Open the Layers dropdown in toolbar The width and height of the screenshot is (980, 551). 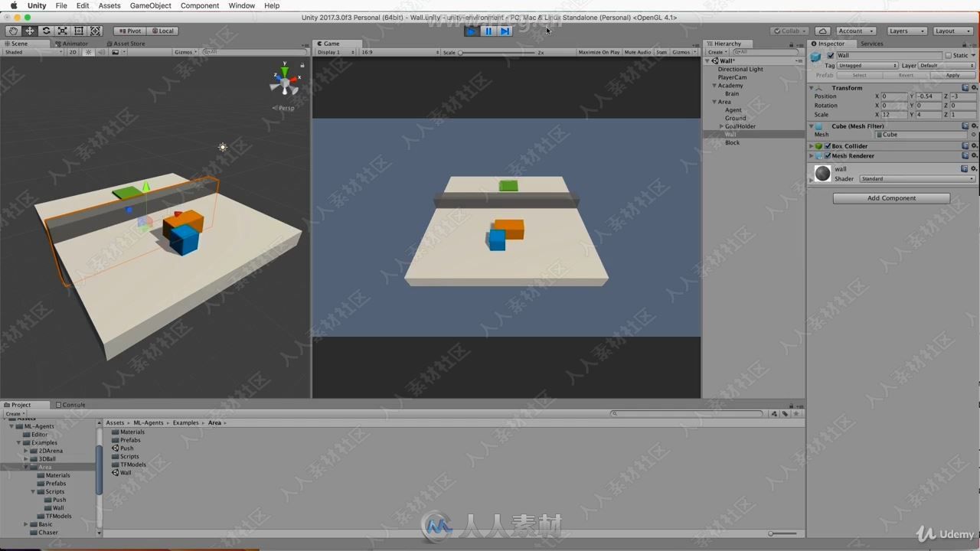[x=907, y=31]
